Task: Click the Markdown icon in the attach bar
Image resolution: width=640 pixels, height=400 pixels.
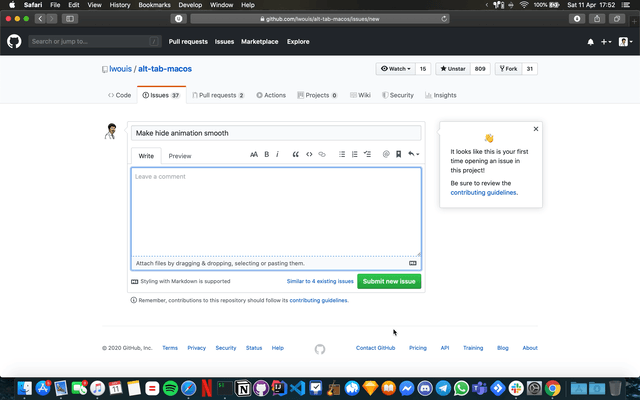Action: point(413,263)
